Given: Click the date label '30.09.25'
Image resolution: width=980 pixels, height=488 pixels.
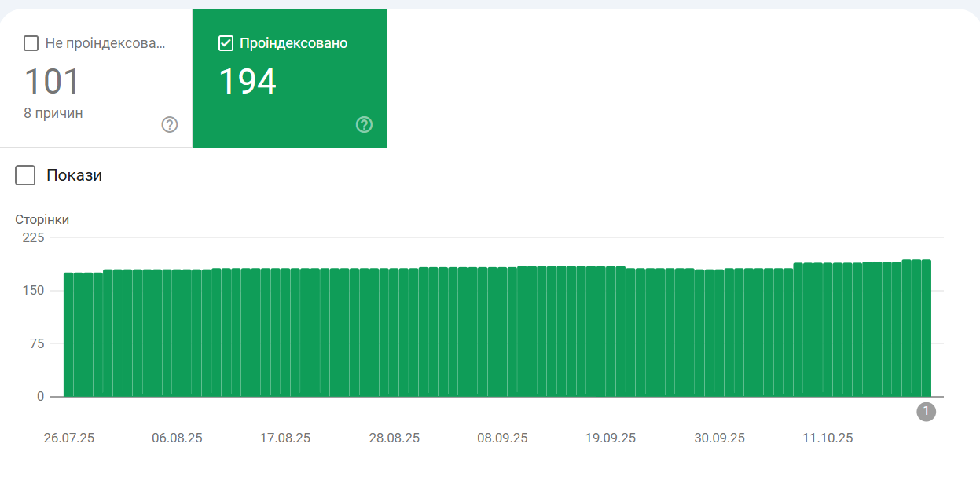Looking at the screenshot, I should (x=719, y=438).
